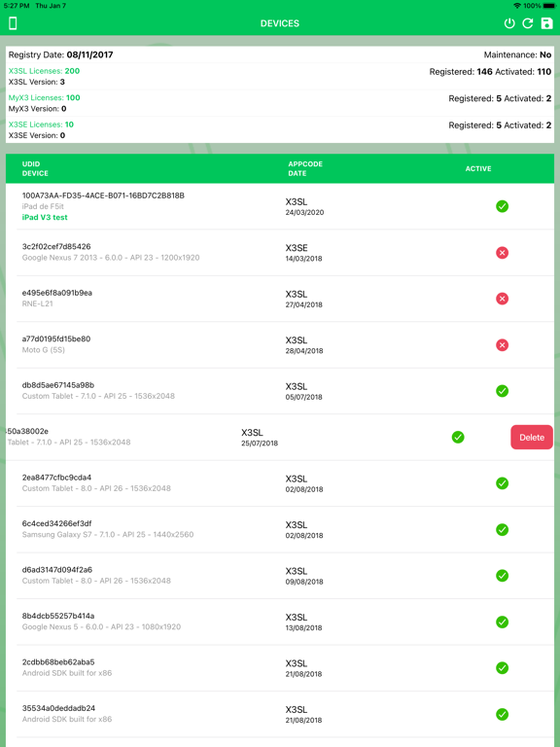Click X3SL Version: 3

[x=37, y=82]
